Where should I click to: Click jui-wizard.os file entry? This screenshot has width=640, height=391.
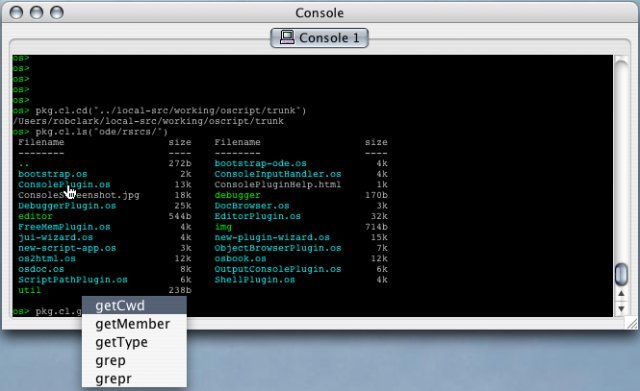(56, 238)
